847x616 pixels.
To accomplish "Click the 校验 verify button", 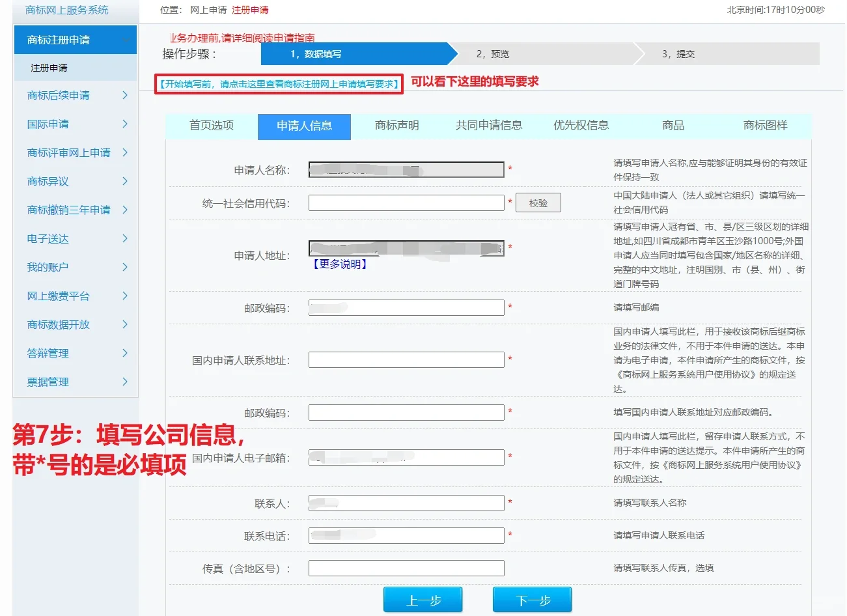I will point(538,203).
